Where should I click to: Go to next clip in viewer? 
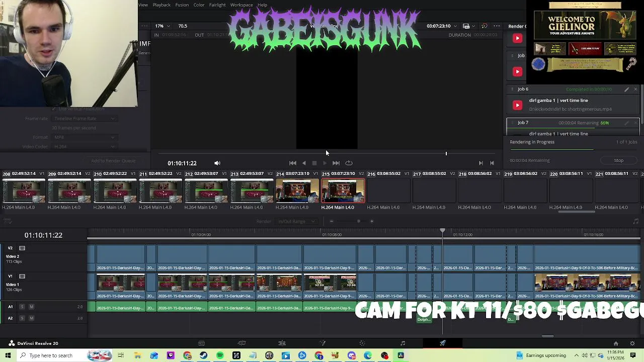[x=480, y=163]
